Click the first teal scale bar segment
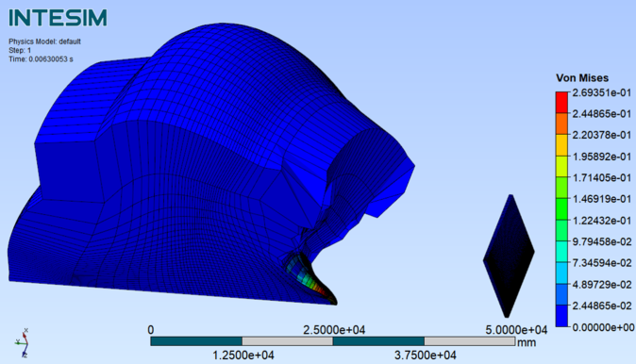The height and width of the screenshot is (364, 636). [196, 341]
